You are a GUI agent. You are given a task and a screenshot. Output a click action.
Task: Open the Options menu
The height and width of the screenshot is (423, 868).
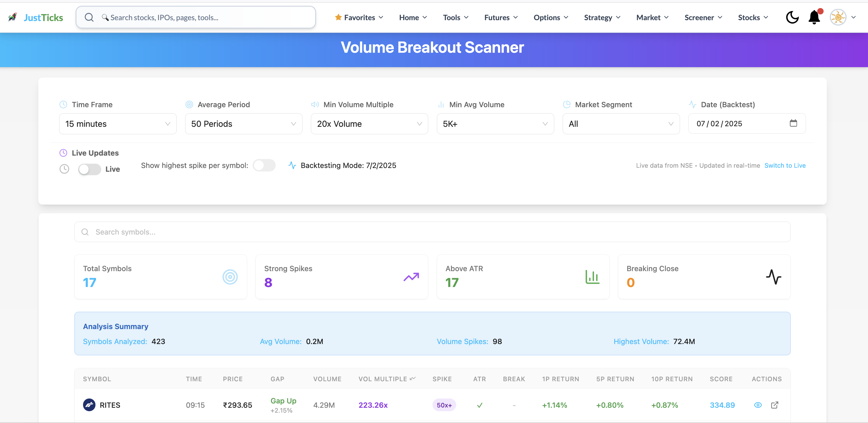(551, 17)
